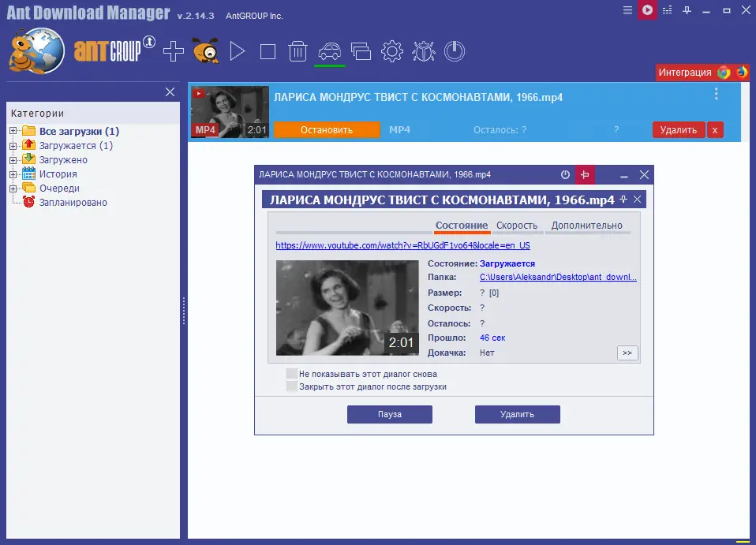Click the red 'x' button in download row
The width and height of the screenshot is (756, 545).
click(x=715, y=129)
